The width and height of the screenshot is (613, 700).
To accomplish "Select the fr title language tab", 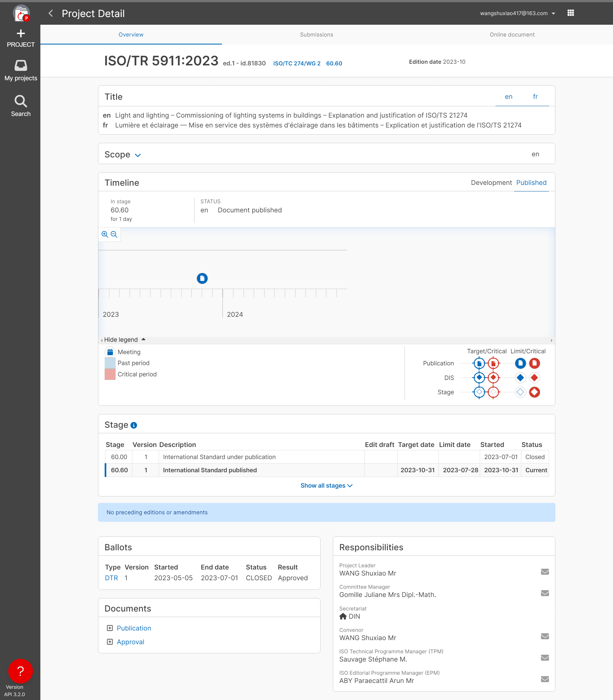I will [x=535, y=97].
